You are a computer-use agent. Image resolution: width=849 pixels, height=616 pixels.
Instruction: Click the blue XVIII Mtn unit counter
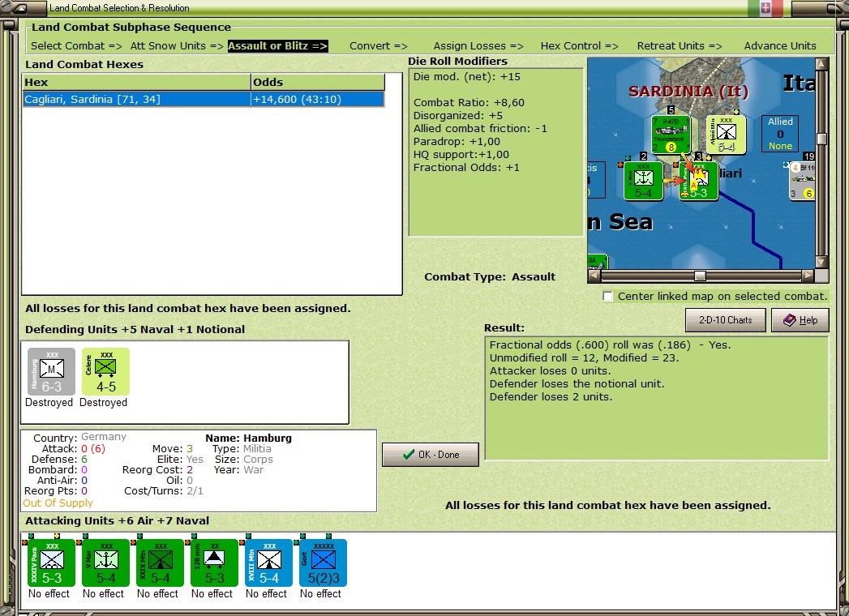point(267,563)
